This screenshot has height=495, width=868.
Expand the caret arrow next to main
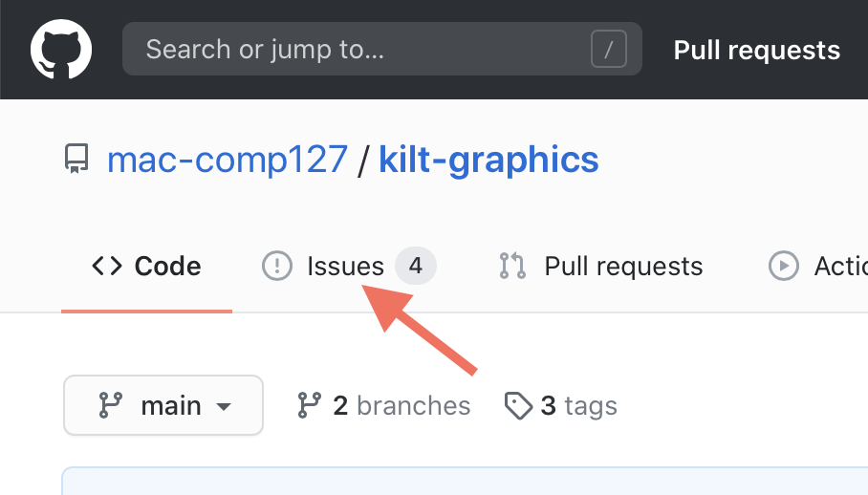pyautogui.click(x=224, y=407)
